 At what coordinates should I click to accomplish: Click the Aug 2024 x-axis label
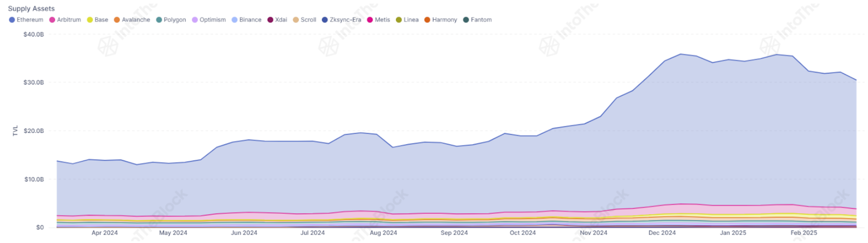tap(383, 233)
